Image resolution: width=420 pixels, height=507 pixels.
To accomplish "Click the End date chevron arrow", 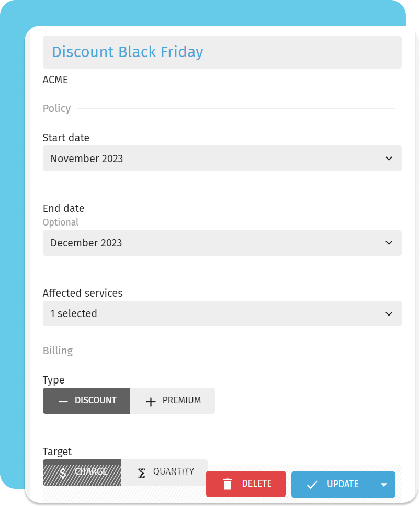I will click(389, 243).
